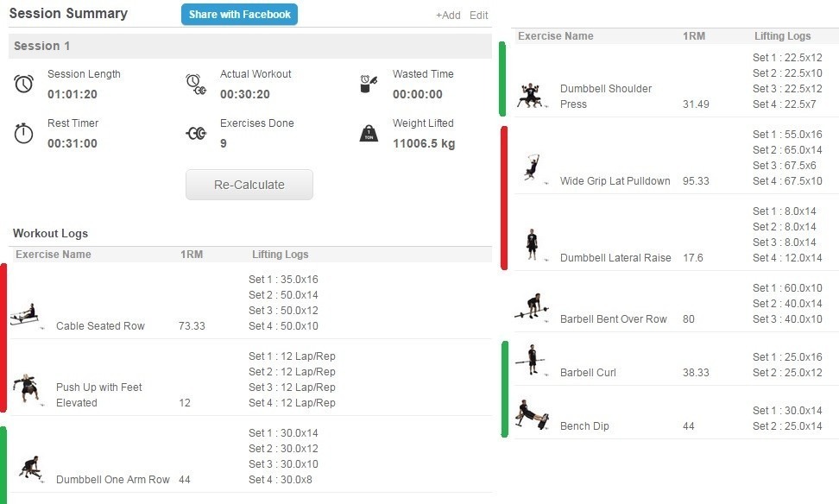Click the Rest Timer stopwatch icon
Screen dimensions: 839x504
tap(24, 133)
